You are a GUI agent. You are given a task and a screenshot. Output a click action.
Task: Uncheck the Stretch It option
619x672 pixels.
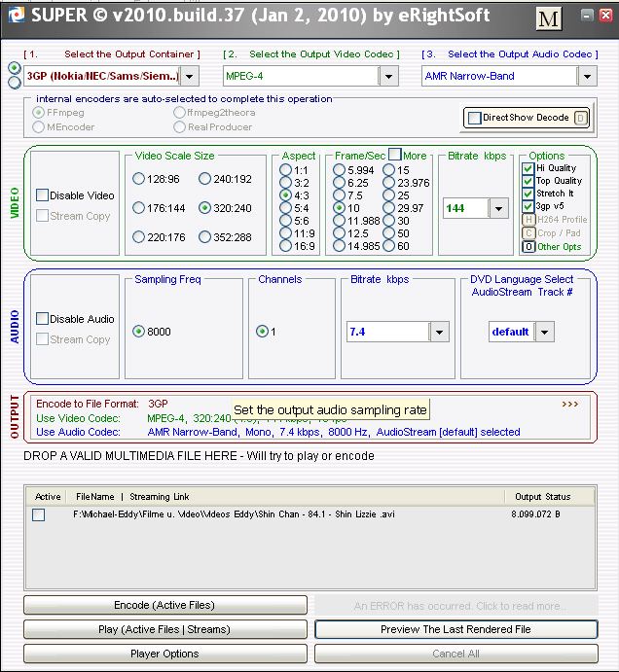(x=528, y=194)
